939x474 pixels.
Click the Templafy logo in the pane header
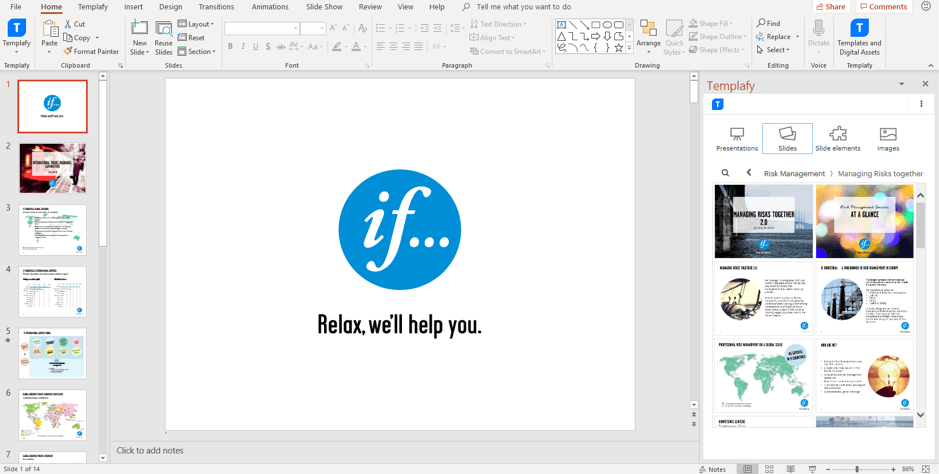click(x=717, y=104)
